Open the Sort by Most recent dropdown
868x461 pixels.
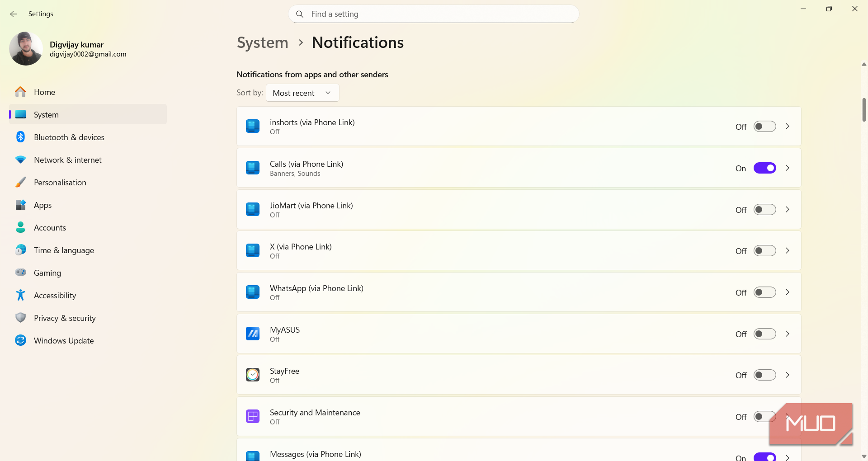point(302,93)
